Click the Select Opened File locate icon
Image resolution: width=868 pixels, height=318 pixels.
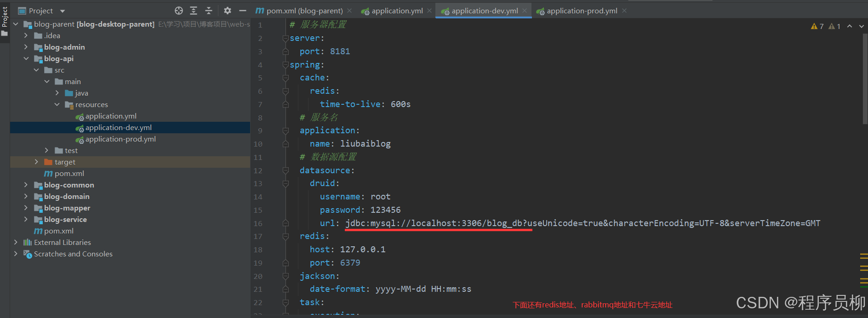(x=179, y=11)
